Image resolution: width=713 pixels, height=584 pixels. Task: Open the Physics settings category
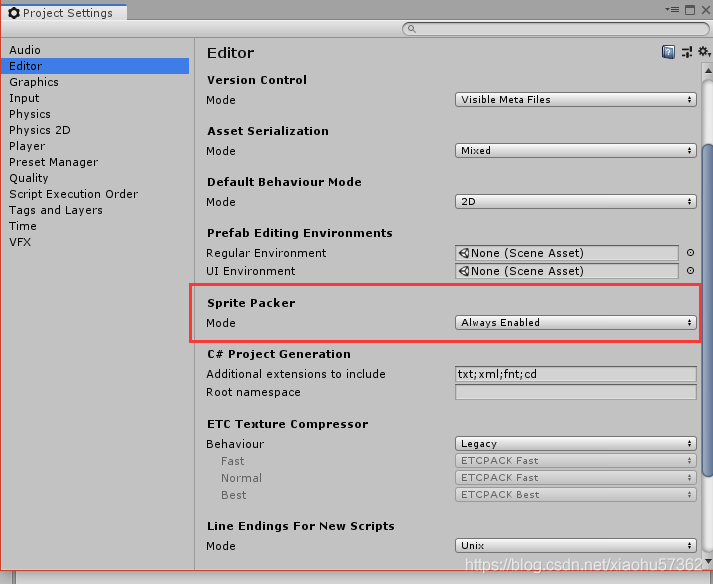[x=95, y=114]
